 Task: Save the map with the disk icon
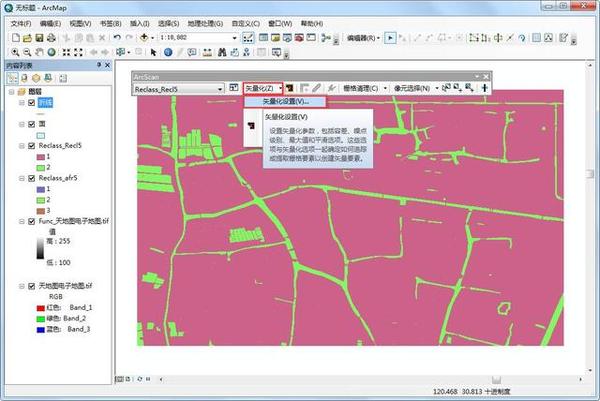coord(39,37)
